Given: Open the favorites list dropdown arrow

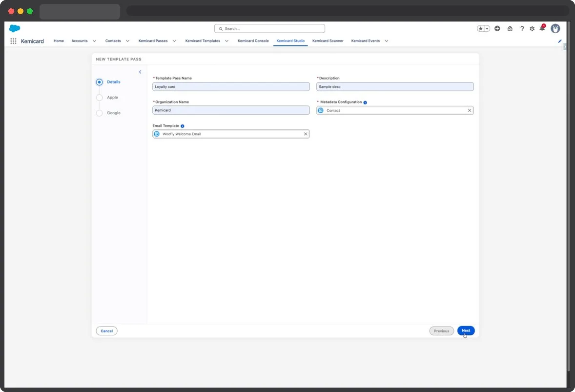Looking at the screenshot, I should point(487,29).
